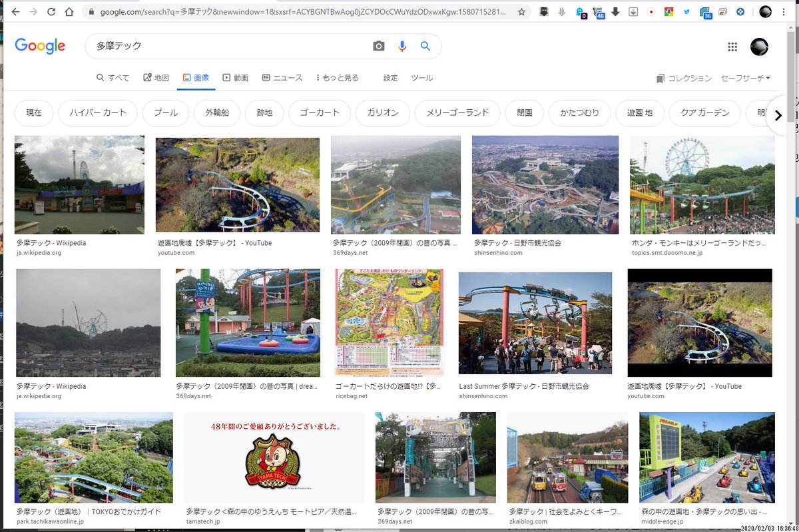Filter by 現在 chip

34,113
